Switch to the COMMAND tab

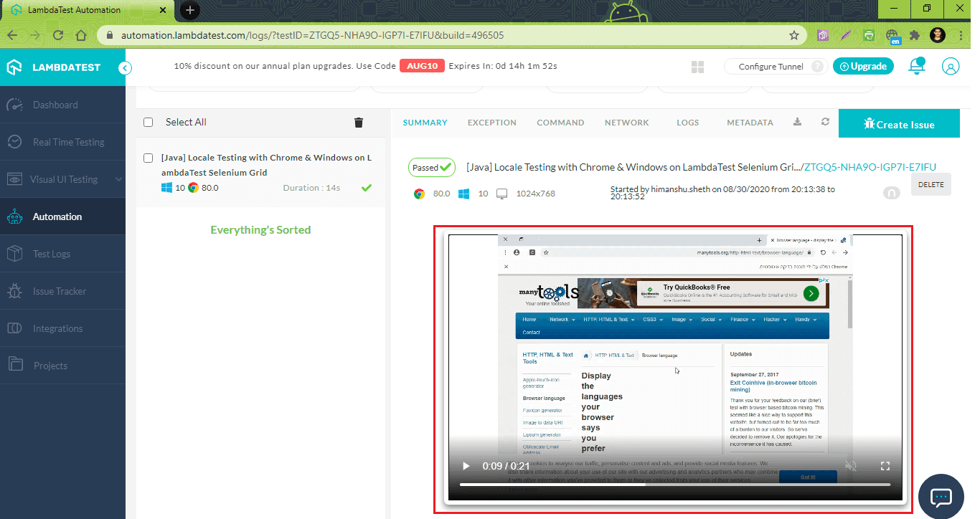click(560, 122)
